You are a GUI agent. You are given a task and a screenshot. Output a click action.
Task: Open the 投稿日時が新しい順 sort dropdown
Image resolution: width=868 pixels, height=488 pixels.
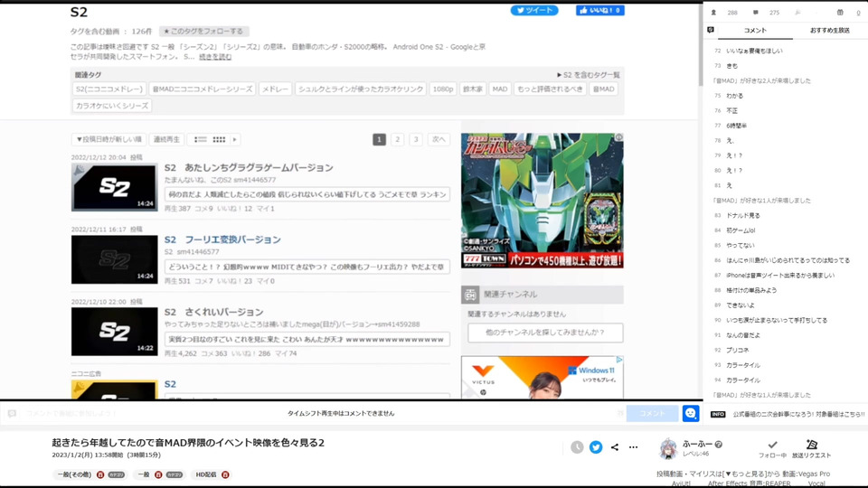point(109,139)
